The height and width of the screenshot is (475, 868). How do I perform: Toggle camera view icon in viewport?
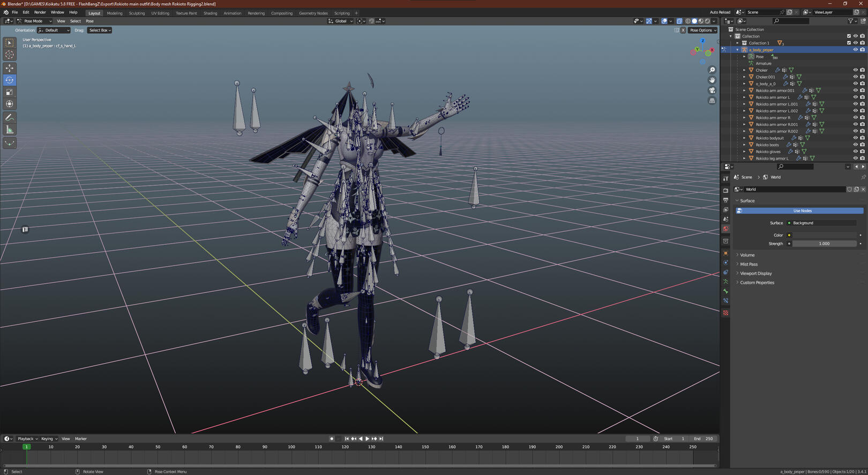tap(712, 91)
